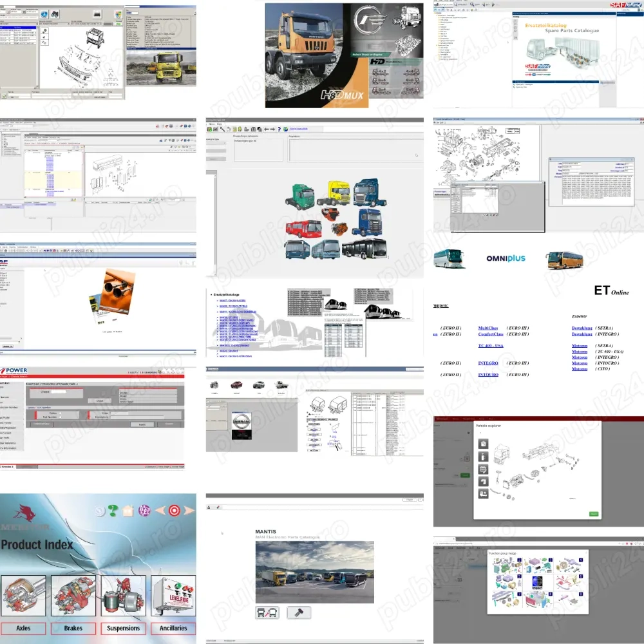
Task: Click the TC 400 - USA link in ET Online
Action: [491, 346]
